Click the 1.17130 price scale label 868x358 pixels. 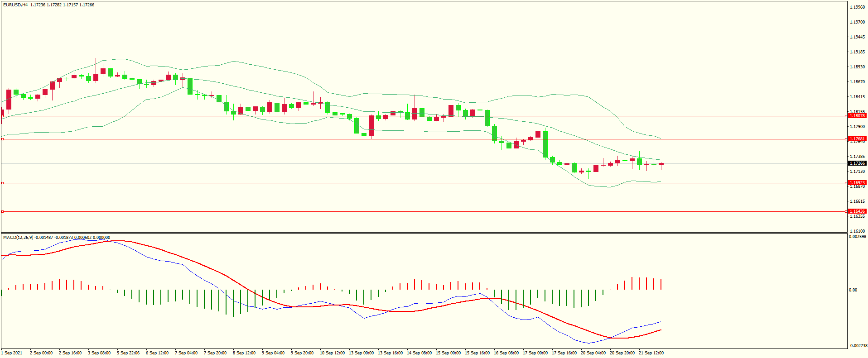(x=857, y=172)
